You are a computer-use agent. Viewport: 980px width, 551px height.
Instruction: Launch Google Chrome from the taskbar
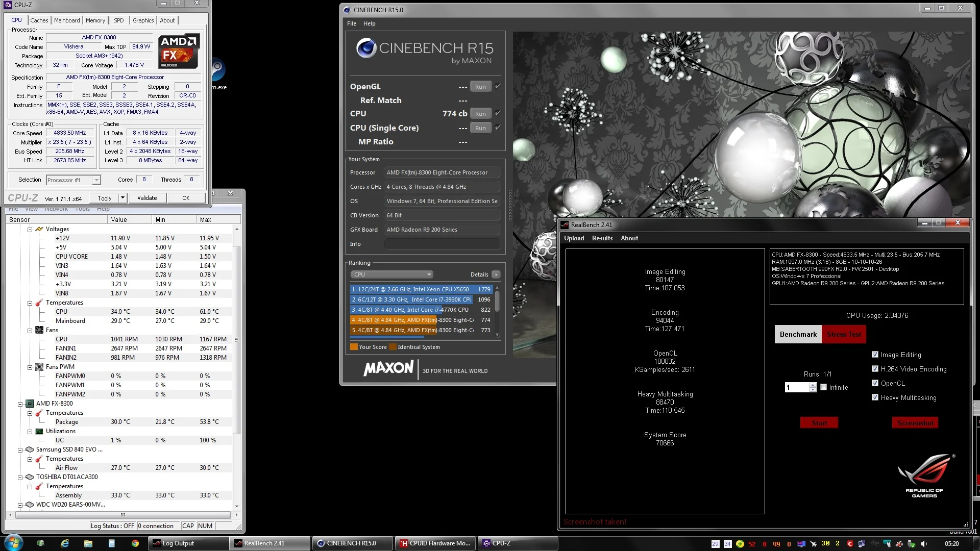click(135, 543)
